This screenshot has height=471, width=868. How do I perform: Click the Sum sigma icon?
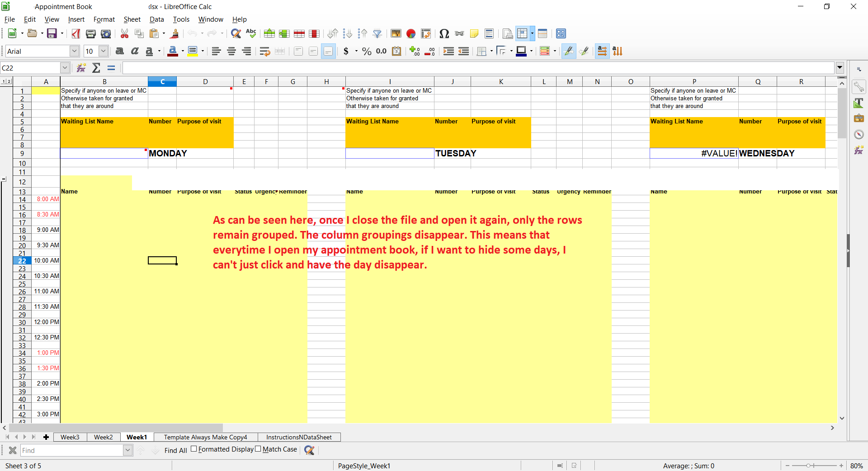tap(96, 68)
